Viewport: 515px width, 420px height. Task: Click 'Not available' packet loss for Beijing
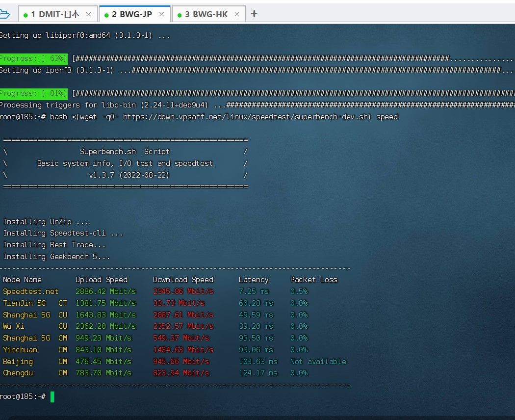pos(318,362)
